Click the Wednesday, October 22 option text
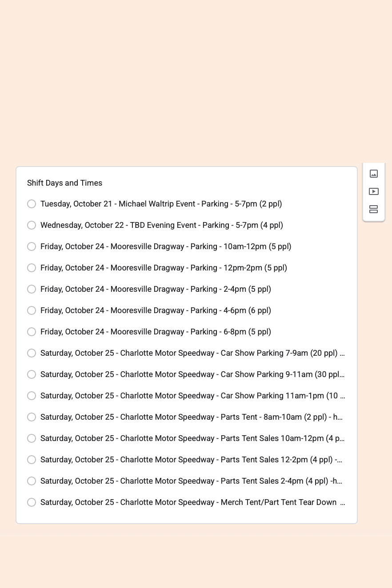This screenshot has height=588, width=392. [x=161, y=225]
